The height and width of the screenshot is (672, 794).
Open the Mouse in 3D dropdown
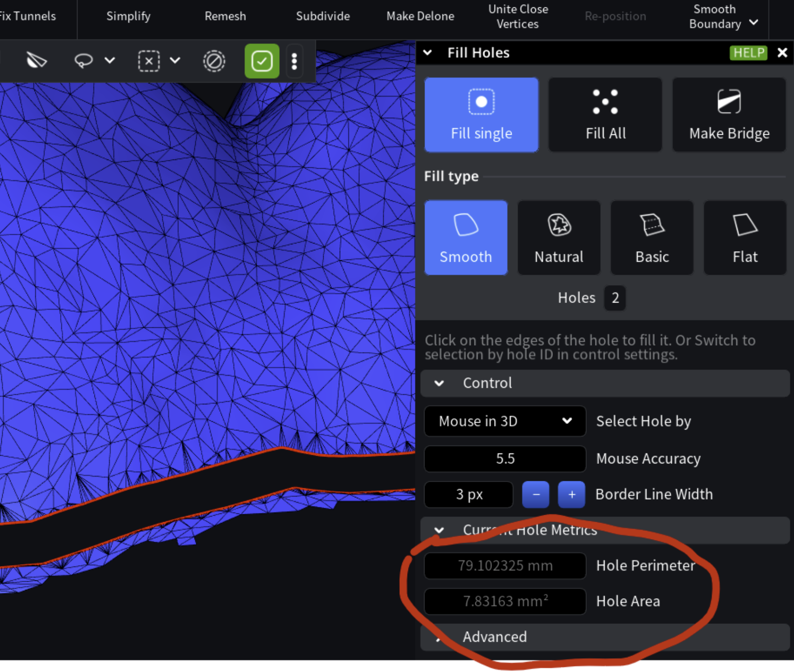(505, 421)
